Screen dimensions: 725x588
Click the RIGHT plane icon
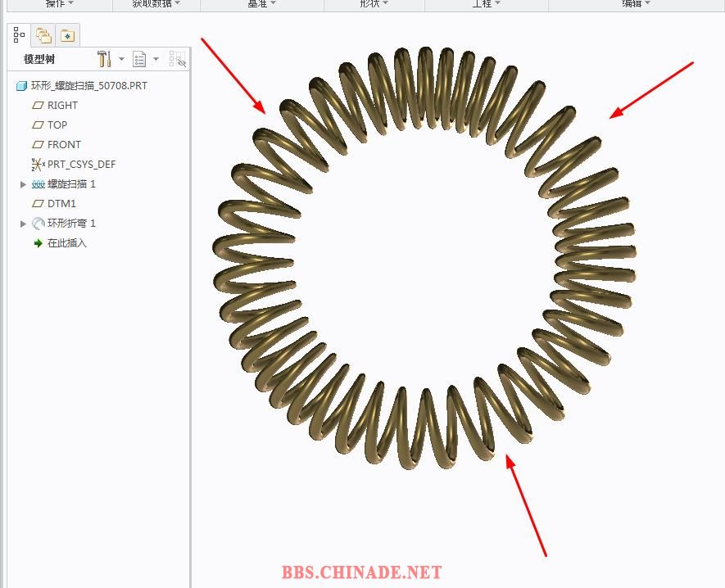point(38,106)
